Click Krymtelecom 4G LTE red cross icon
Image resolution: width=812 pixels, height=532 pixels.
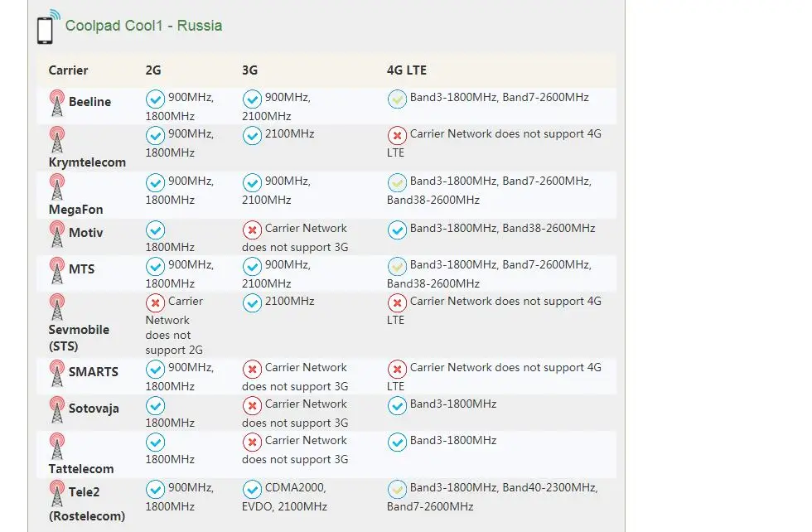click(x=397, y=136)
